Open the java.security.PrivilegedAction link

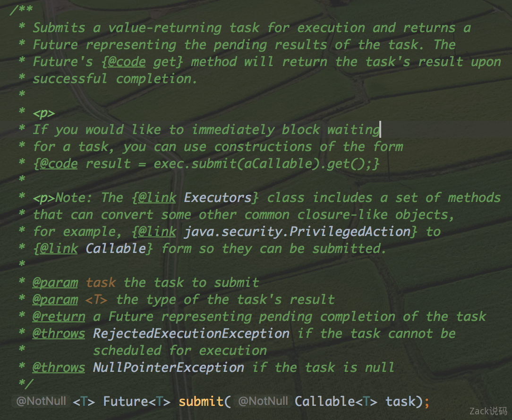(x=297, y=232)
